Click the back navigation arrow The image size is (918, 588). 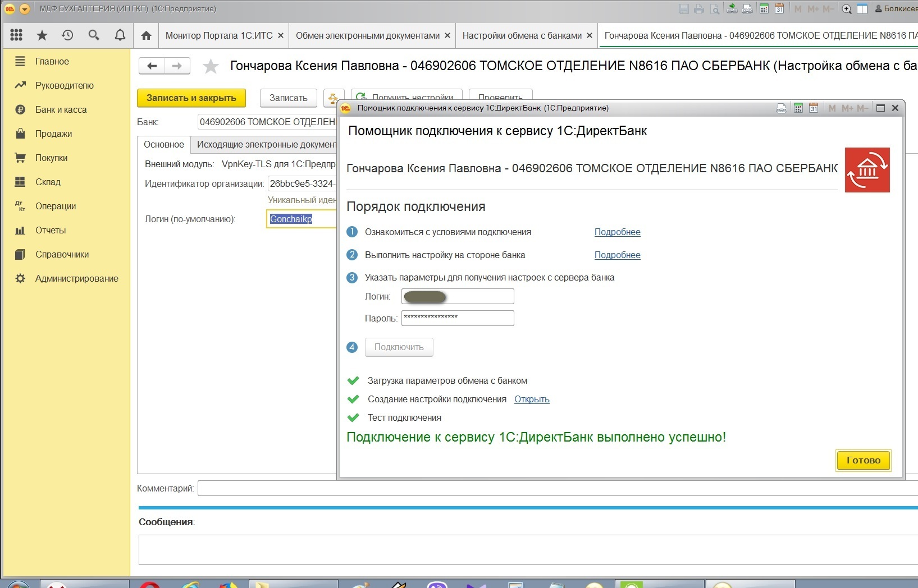pos(152,66)
